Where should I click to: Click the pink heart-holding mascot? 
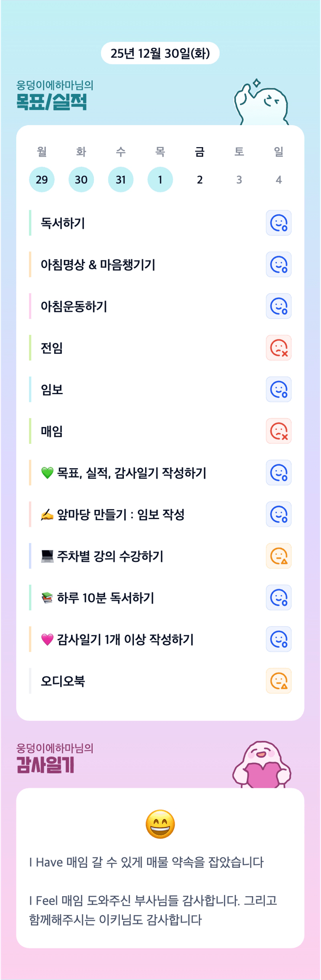pos(262,764)
